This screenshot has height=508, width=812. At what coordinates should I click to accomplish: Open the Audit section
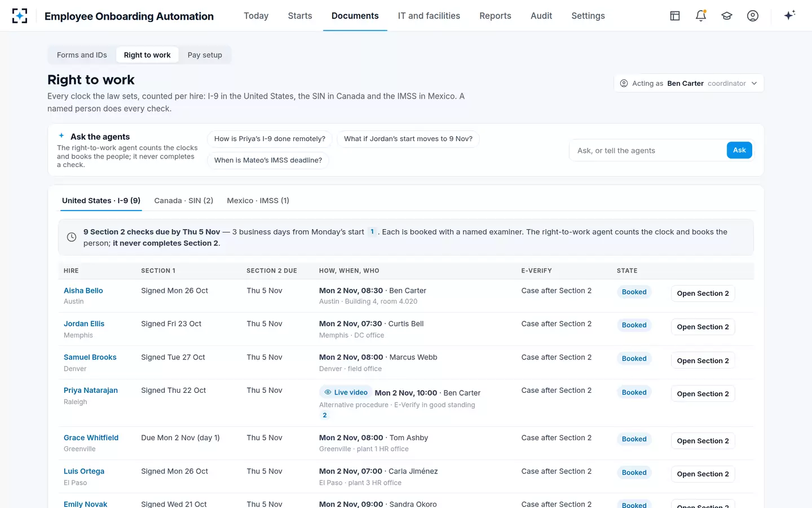[x=541, y=16]
